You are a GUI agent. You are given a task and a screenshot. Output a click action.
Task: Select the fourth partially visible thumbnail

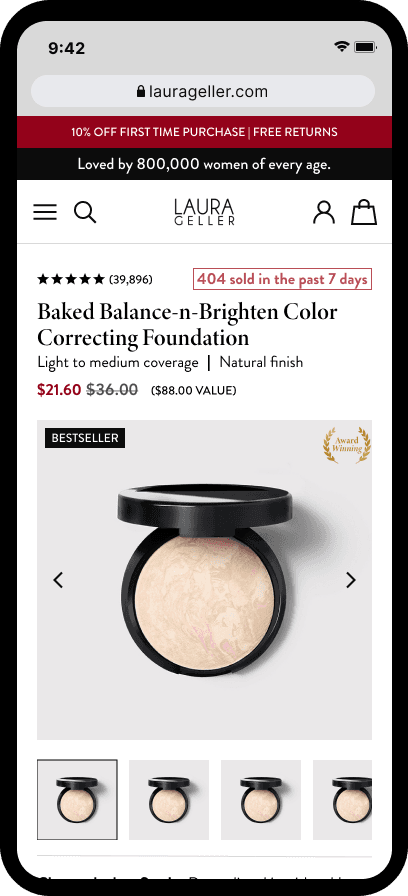point(342,799)
